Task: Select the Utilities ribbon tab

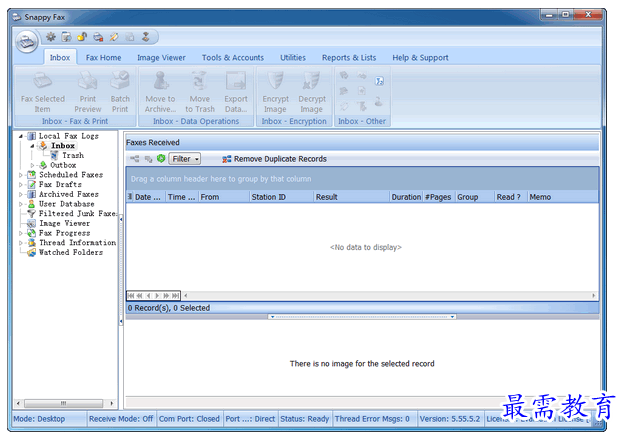Action: point(293,58)
